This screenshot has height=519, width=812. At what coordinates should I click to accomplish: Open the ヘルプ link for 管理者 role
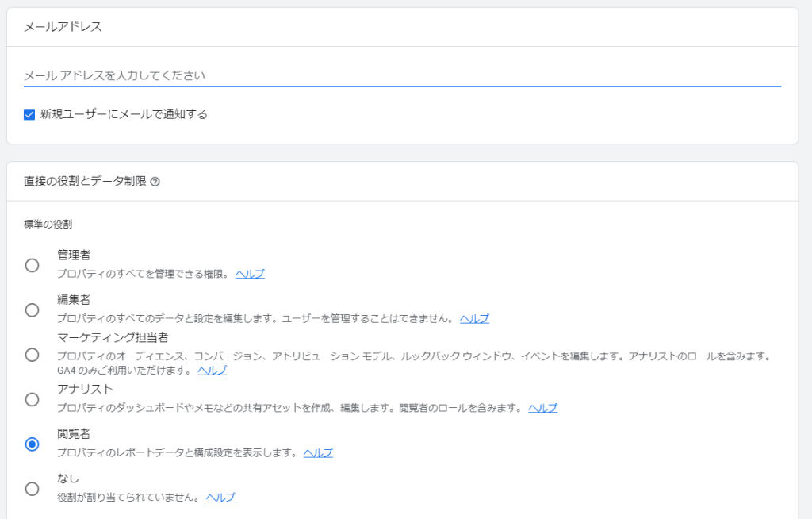coord(250,274)
